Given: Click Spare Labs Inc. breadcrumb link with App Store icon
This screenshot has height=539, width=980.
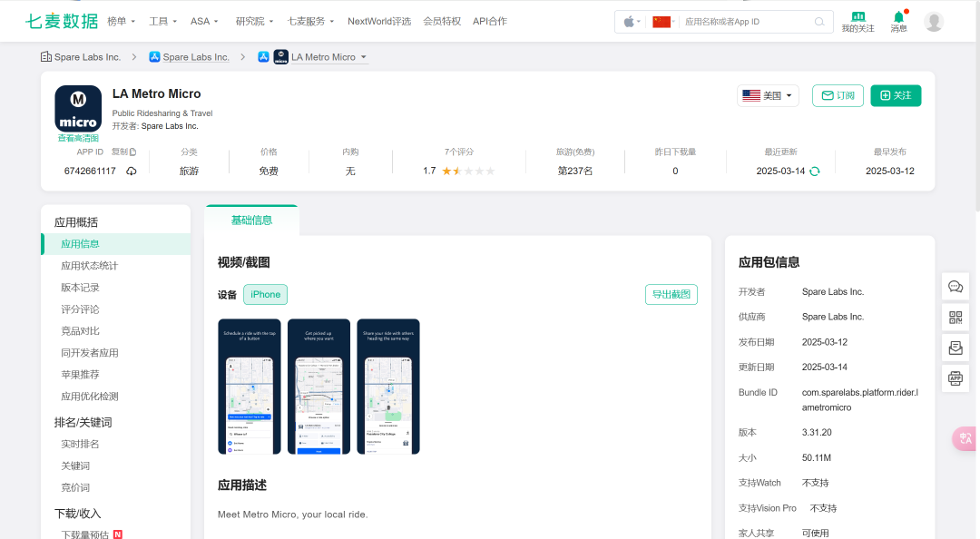Looking at the screenshot, I should point(196,57).
